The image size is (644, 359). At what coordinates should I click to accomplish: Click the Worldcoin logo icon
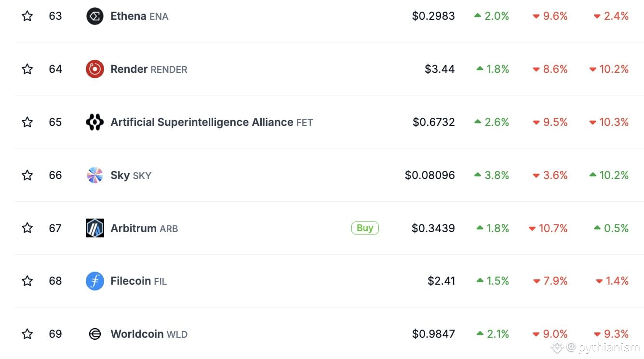(95, 334)
